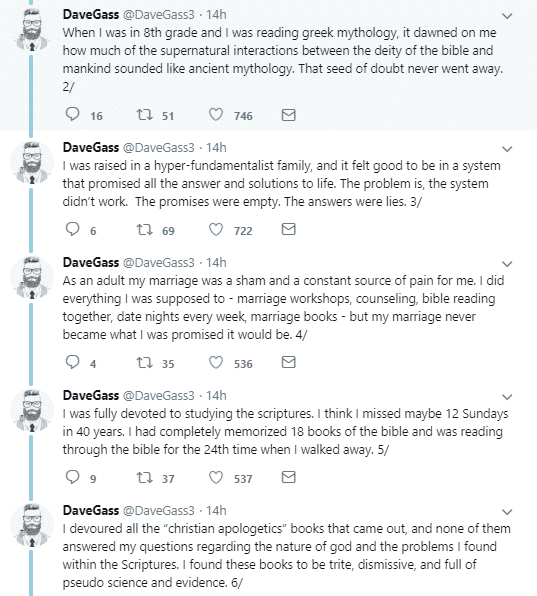Send the 5/ tweet via direct message envelope
Viewport: 537px width, 596px height.
[288, 477]
